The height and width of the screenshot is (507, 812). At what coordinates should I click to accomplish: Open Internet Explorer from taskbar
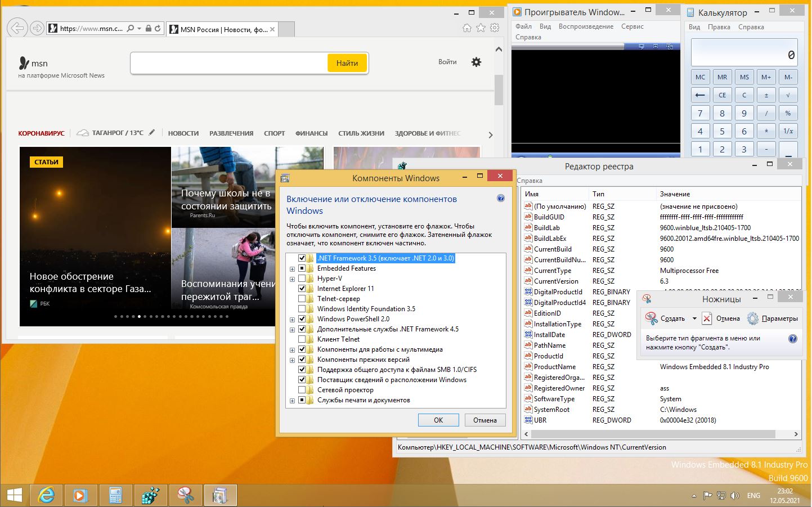pyautogui.click(x=47, y=495)
